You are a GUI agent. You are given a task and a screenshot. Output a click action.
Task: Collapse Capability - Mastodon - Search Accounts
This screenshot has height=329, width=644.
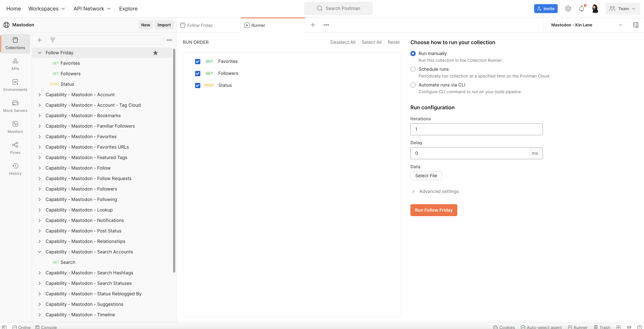point(39,252)
